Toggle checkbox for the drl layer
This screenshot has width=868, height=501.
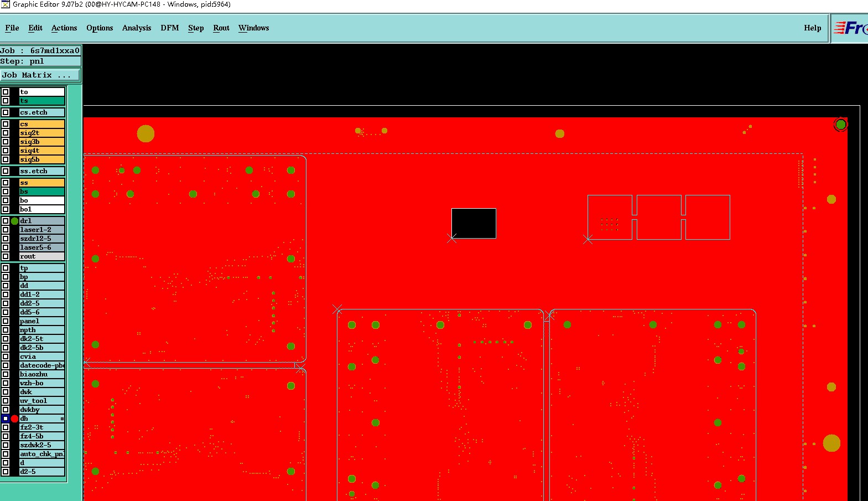pyautogui.click(x=6, y=221)
